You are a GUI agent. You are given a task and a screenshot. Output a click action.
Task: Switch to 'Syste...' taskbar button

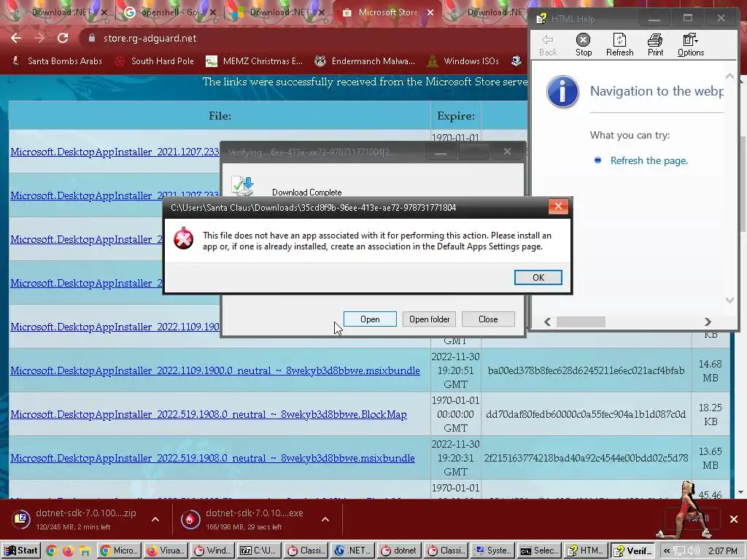pyautogui.click(x=493, y=551)
